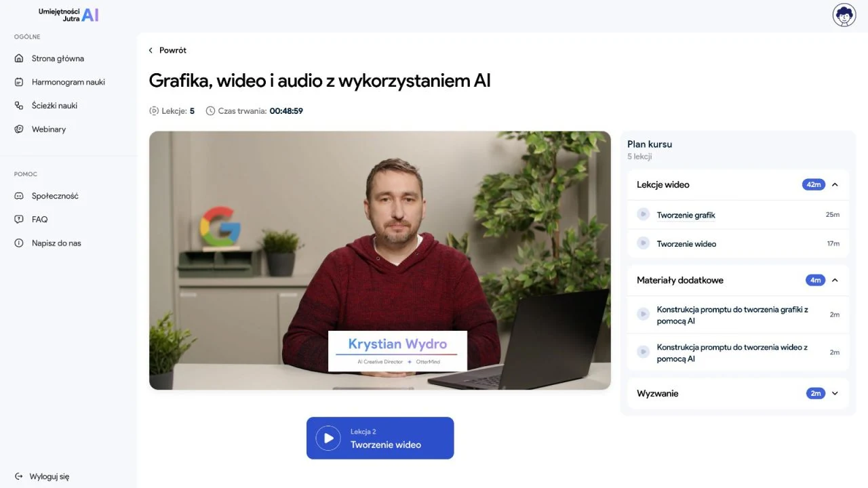Click the Wyzwanie section title
This screenshot has width=868, height=488.
click(x=657, y=393)
